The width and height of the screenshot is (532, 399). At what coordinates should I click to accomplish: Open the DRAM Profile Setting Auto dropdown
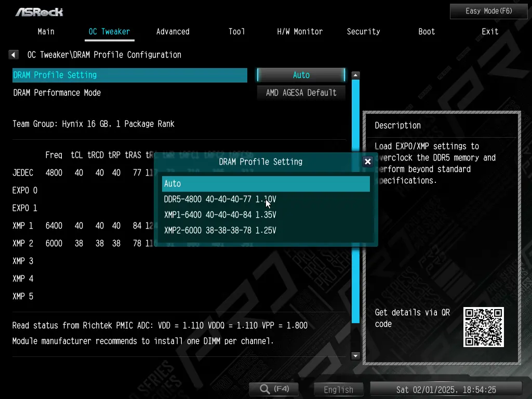(x=301, y=75)
